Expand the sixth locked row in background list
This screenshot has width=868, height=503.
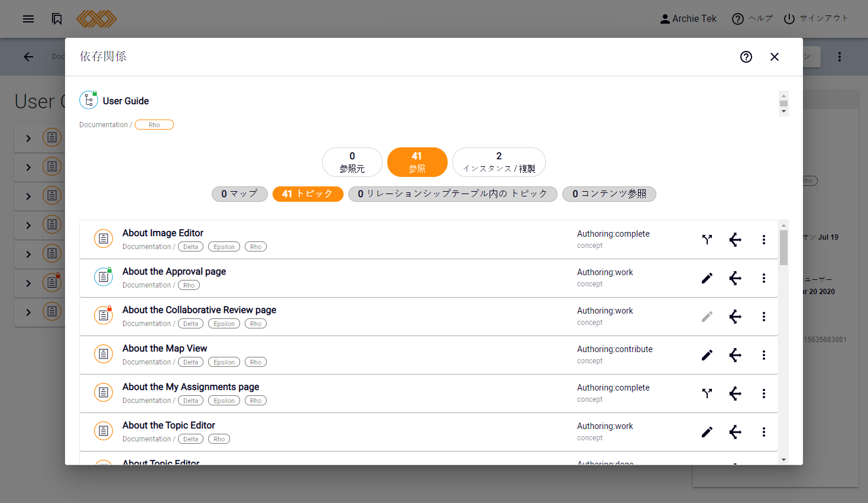[x=28, y=283]
